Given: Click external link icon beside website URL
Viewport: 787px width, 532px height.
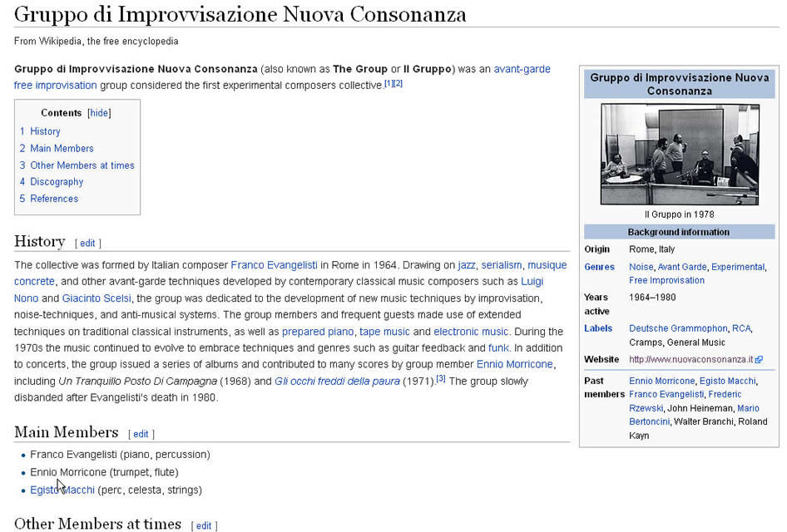Looking at the screenshot, I should pos(759,359).
